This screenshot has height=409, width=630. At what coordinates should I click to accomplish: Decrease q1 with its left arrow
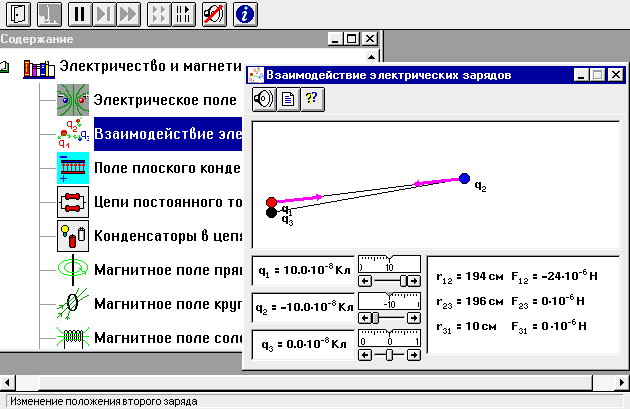click(x=364, y=281)
